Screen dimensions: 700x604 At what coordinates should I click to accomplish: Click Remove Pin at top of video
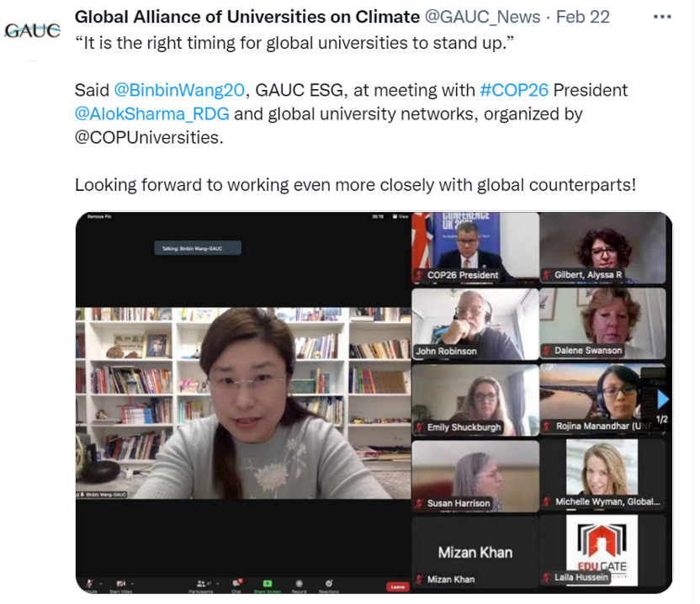pos(99,216)
